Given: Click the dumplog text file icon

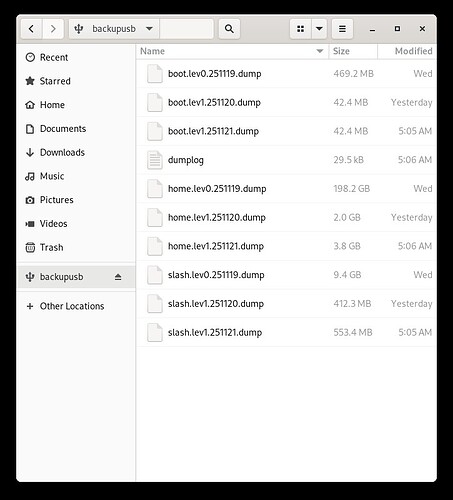Looking at the screenshot, I should coord(155,160).
